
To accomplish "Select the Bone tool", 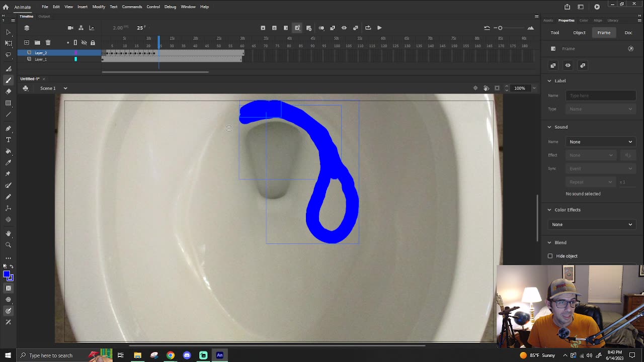I will (x=8, y=208).
